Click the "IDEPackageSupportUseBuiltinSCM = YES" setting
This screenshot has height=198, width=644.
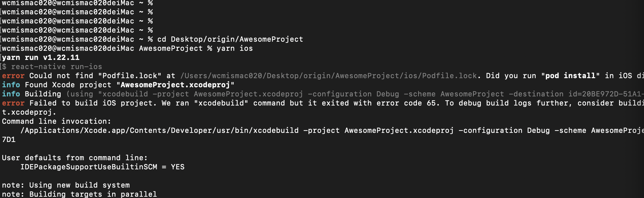[102, 167]
